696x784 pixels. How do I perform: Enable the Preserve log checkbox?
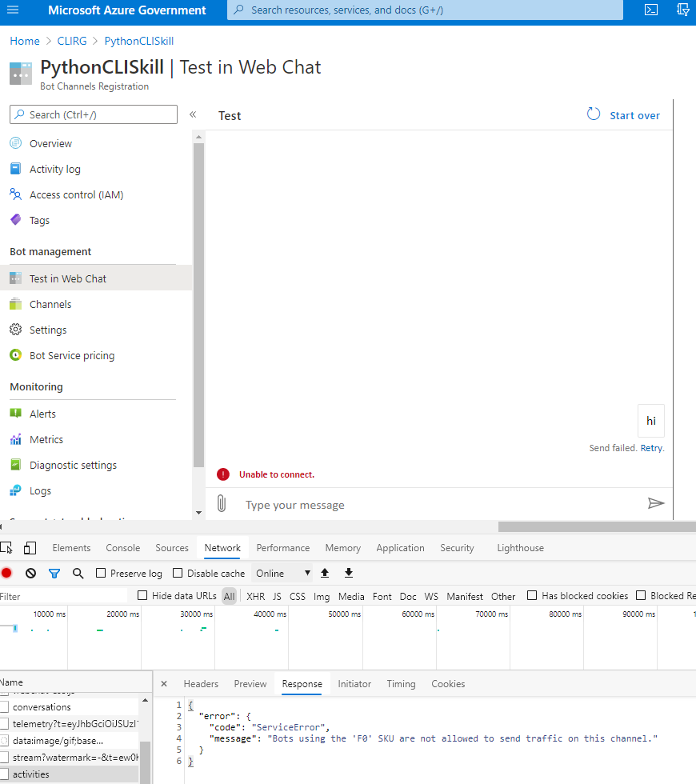101,573
